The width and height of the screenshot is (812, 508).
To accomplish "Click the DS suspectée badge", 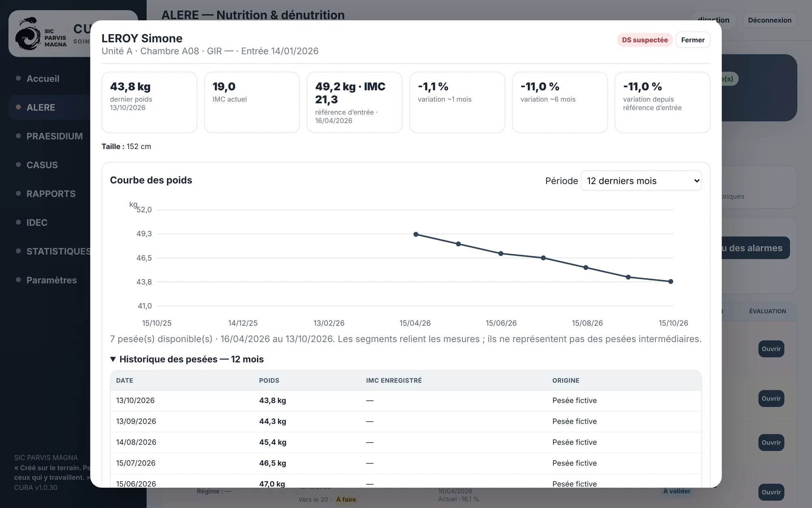I will click(x=644, y=40).
